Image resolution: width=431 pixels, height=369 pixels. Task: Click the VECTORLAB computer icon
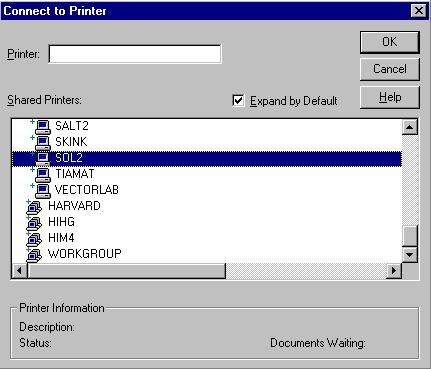point(43,191)
